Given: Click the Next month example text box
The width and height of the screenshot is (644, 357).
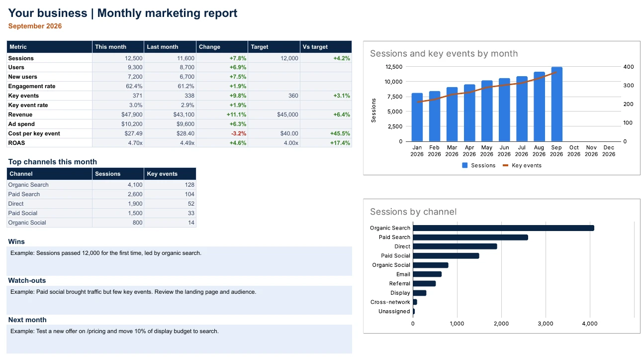Looking at the screenshot, I should pyautogui.click(x=179, y=339).
